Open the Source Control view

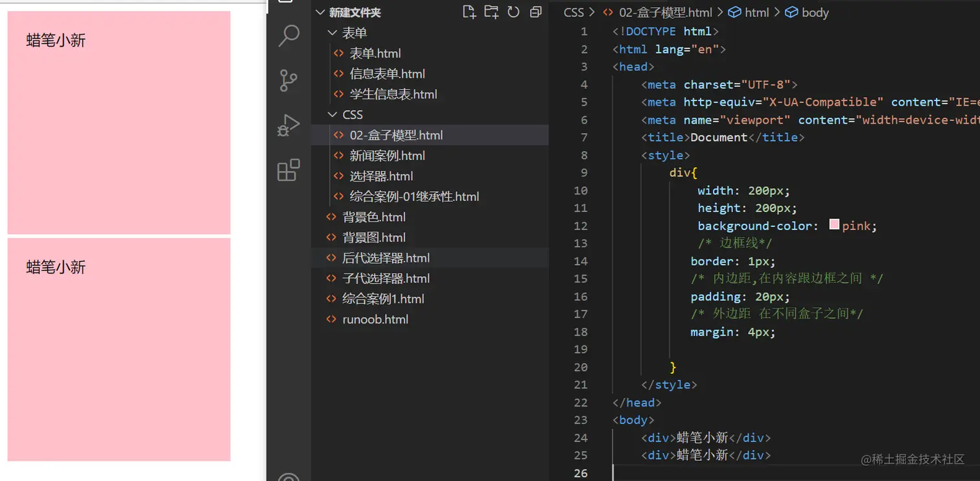pos(288,80)
